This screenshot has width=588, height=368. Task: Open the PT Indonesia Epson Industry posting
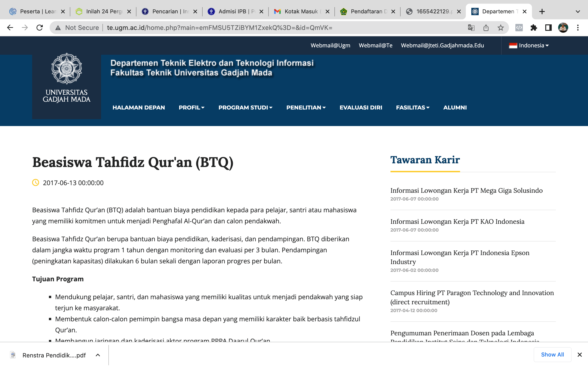460,257
